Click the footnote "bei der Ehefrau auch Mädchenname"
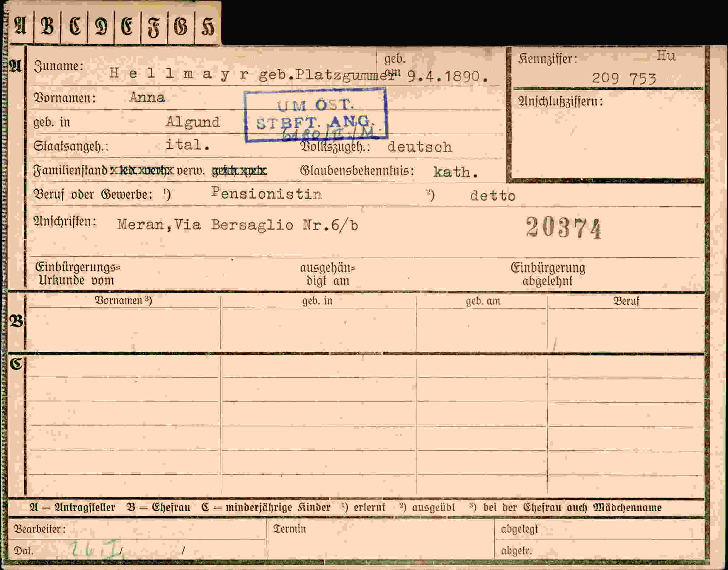Image resolution: width=728 pixels, height=570 pixels. [x=572, y=507]
